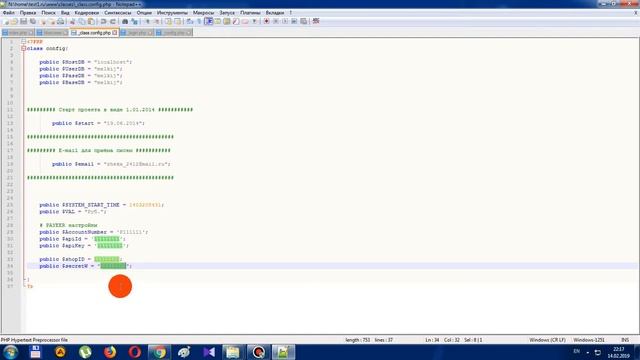Viewport: 640px width, 360px height.
Task: Open the Файл menu
Action: (9, 13)
